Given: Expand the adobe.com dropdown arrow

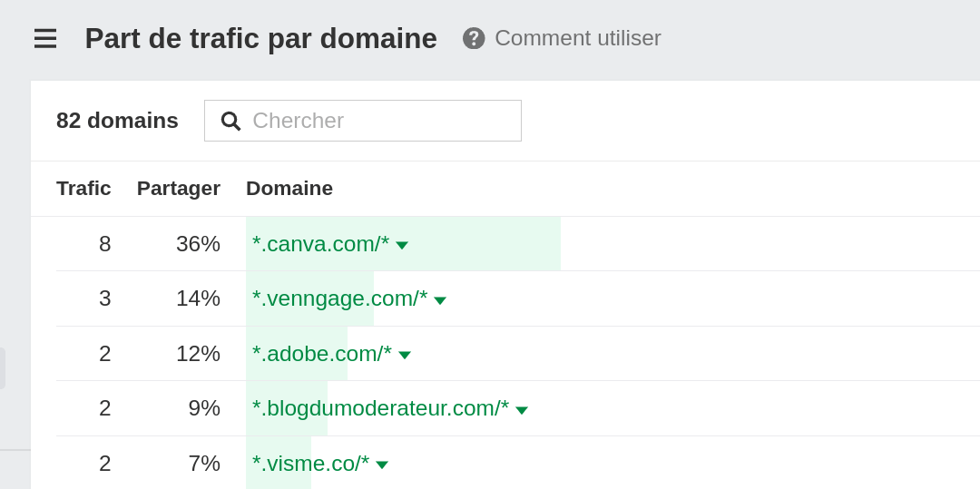Looking at the screenshot, I should tap(405, 356).
